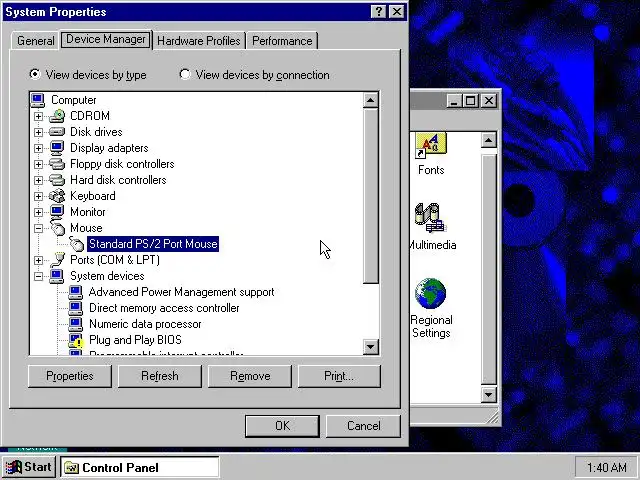Expand the Display adapters branch
This screenshot has height=480, width=640.
point(38,148)
